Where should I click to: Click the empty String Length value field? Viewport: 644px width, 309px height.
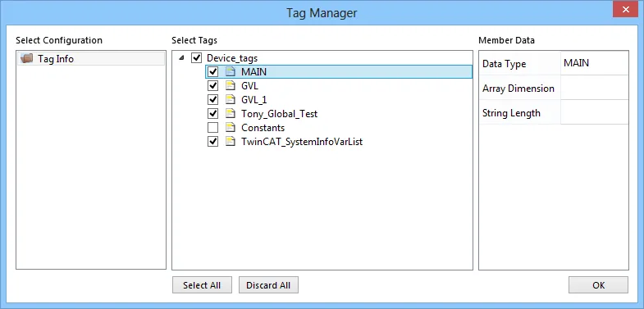[x=594, y=112]
